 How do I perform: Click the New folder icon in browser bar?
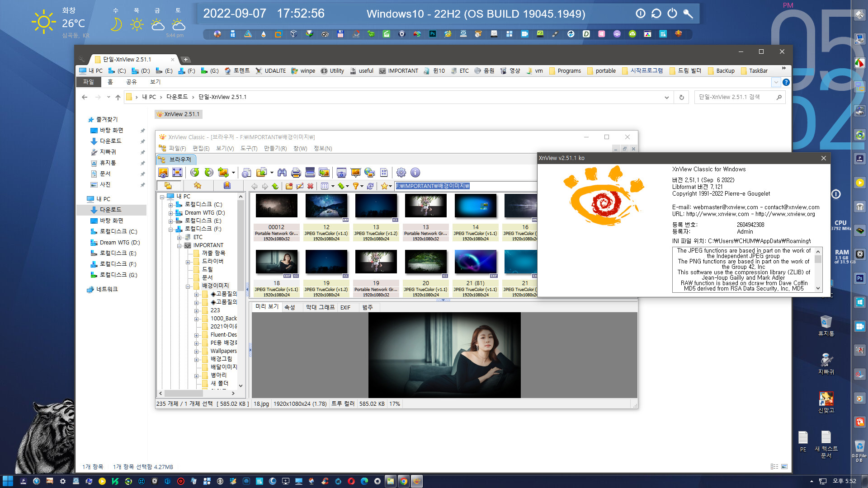[289, 186]
